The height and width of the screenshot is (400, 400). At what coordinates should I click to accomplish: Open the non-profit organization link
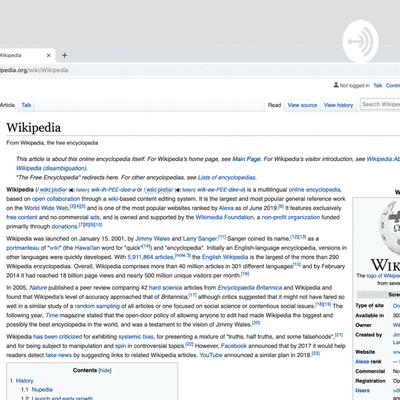pyautogui.click(x=291, y=217)
